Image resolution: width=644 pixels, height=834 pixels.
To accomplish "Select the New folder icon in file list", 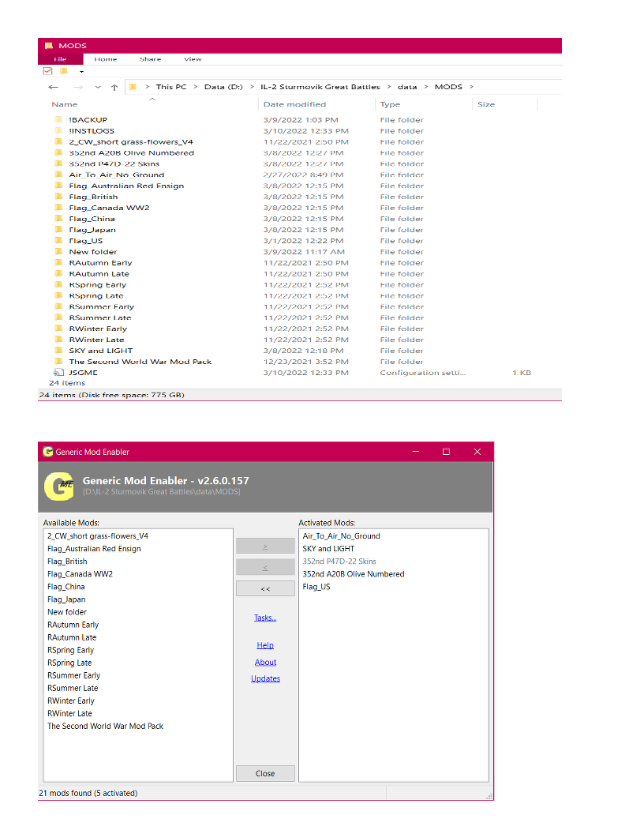I will [x=58, y=252].
